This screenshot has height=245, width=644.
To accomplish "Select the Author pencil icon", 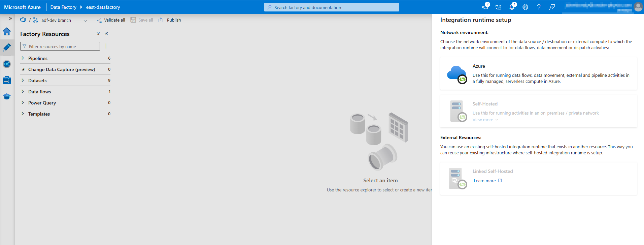I will tap(7, 48).
